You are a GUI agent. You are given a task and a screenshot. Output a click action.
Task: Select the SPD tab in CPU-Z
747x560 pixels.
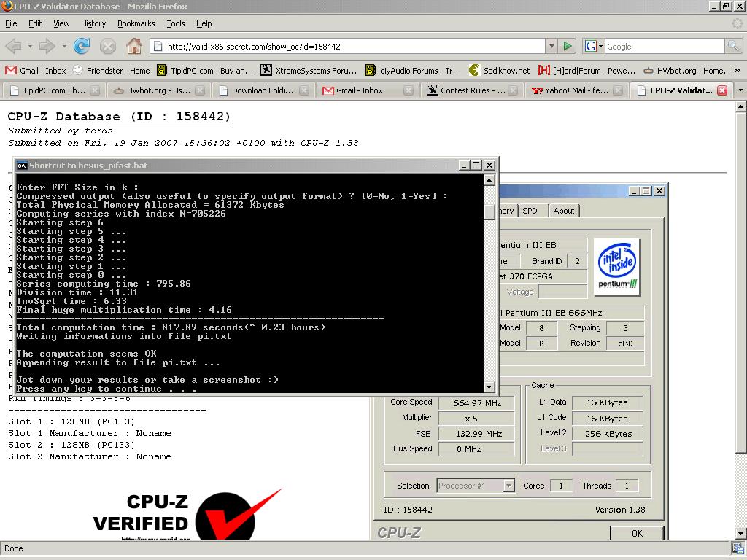530,211
